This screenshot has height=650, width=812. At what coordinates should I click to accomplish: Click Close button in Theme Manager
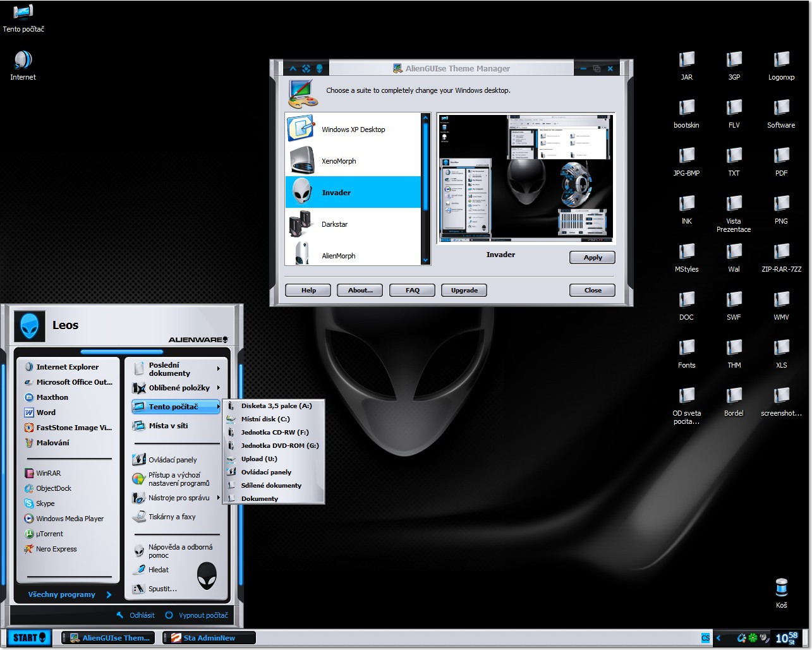[x=592, y=290]
